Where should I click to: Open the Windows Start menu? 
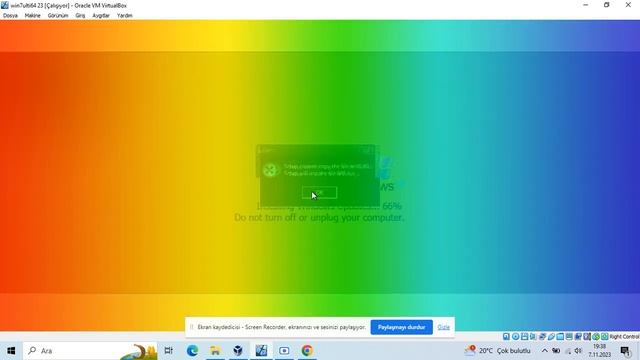pos(11,351)
